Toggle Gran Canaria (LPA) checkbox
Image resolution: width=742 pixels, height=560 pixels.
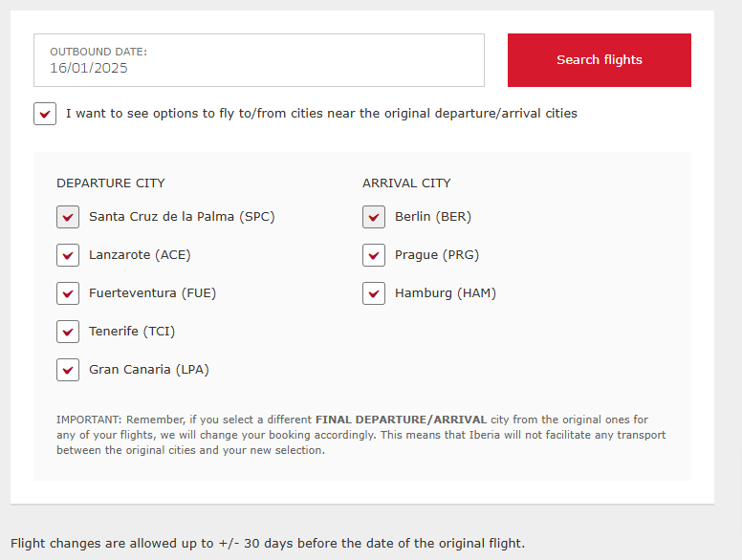click(68, 370)
